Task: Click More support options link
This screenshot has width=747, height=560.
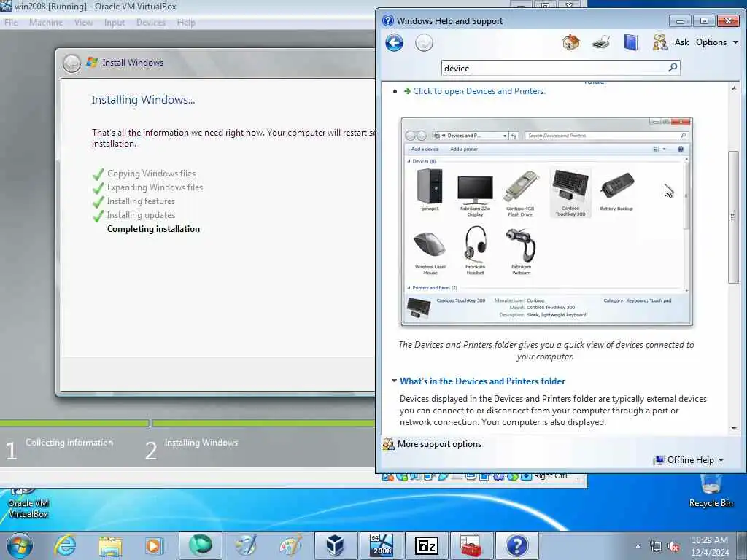Action: pos(439,444)
